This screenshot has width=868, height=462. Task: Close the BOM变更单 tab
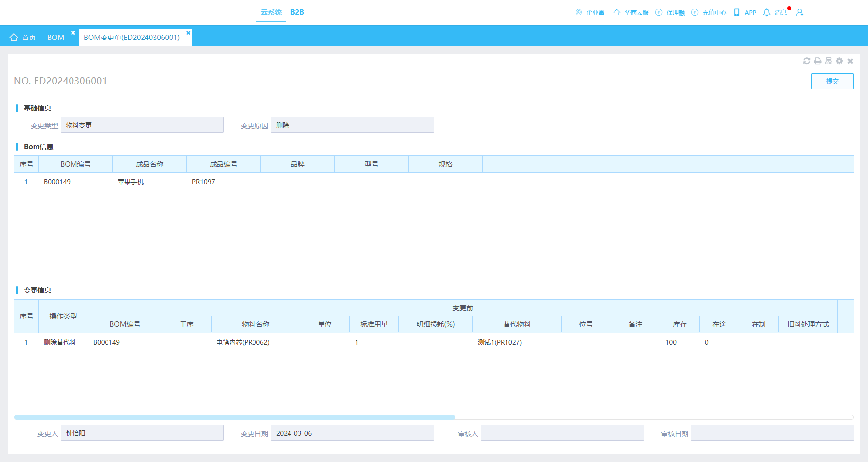pos(188,33)
